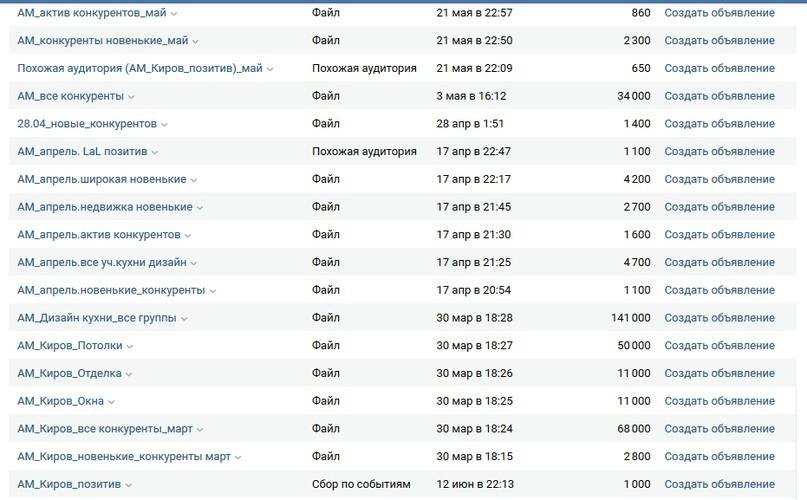This screenshot has height=500, width=807.
Task: Expand menu arrow for АМ_все конкуренты
Action: 132,97
